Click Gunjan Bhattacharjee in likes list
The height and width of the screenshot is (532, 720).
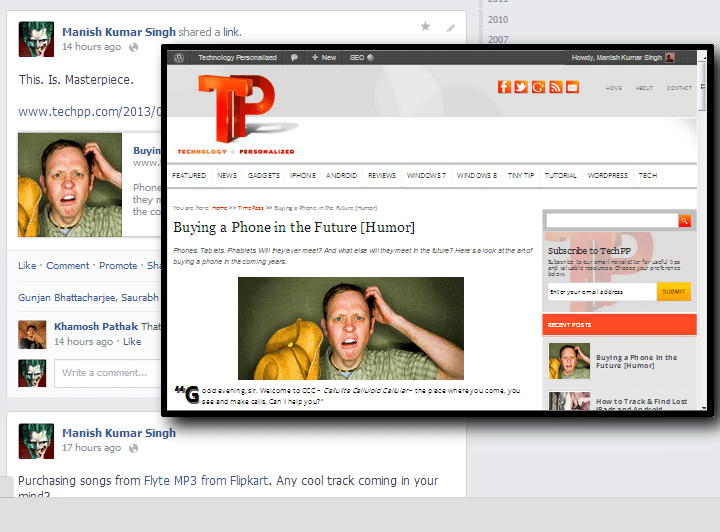(67, 297)
